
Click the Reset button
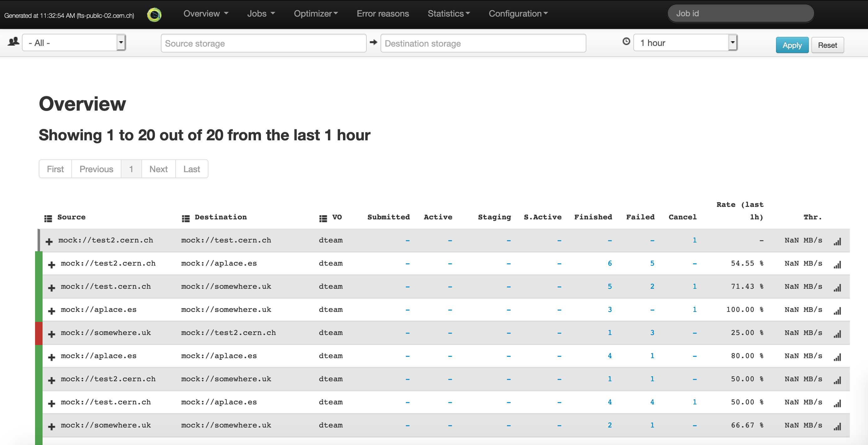click(827, 45)
